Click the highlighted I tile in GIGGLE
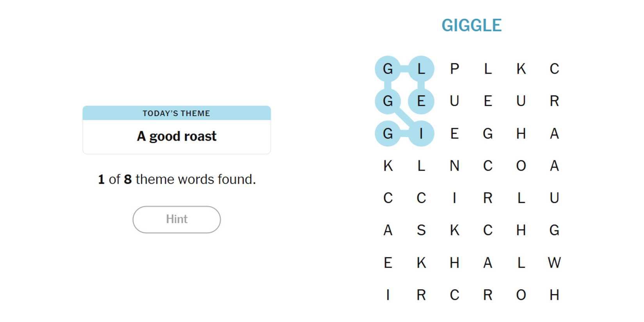This screenshot has height=322, width=644. pos(421,133)
